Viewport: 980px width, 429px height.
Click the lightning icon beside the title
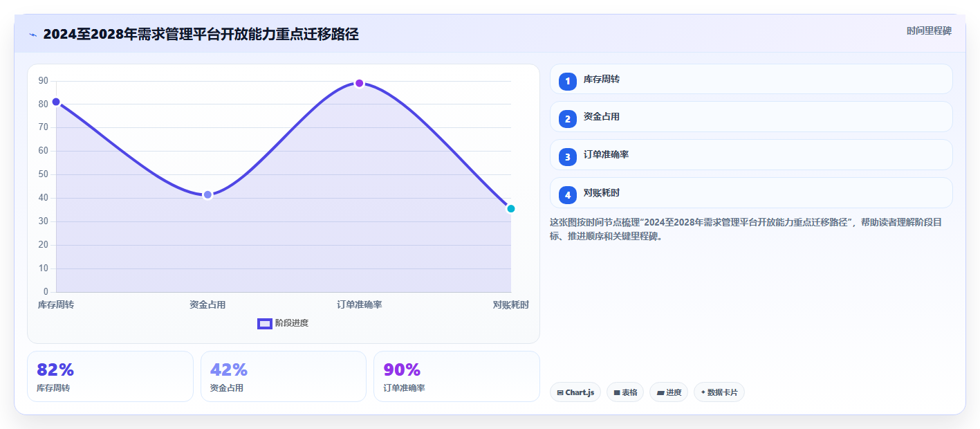[33, 35]
